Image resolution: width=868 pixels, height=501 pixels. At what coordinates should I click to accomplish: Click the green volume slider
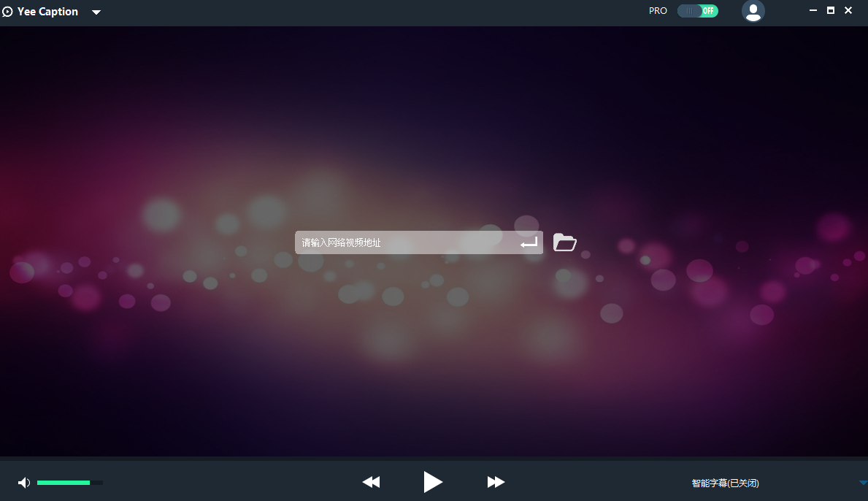coord(69,483)
